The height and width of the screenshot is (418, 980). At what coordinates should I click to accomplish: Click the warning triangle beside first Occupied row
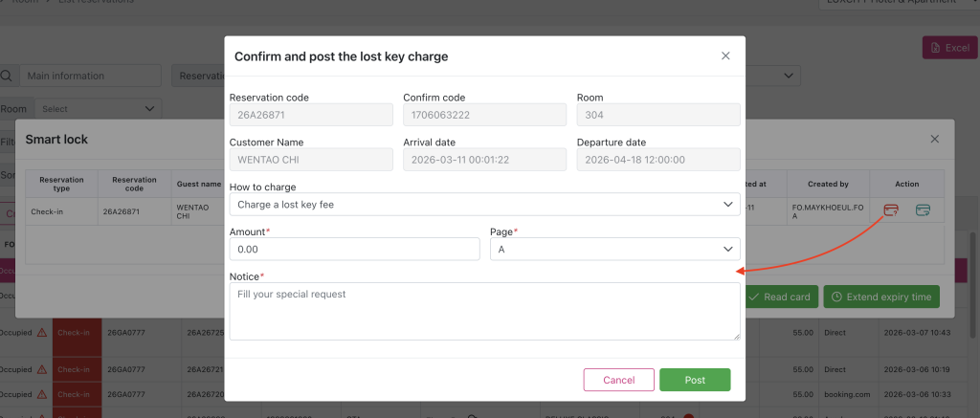(x=41, y=333)
